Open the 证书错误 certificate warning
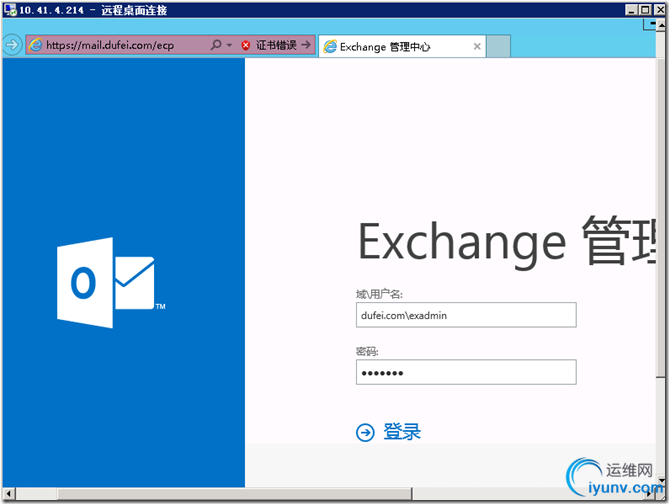669x504 pixels. click(x=276, y=45)
